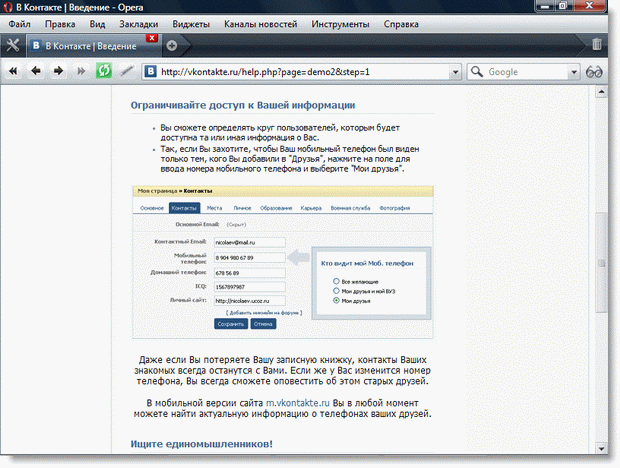Open the Вид menu
The height and width of the screenshot is (468, 620).
tap(97, 24)
